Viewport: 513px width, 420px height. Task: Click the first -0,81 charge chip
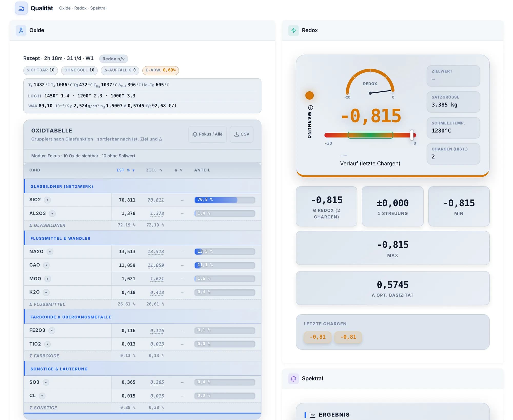pos(318,337)
